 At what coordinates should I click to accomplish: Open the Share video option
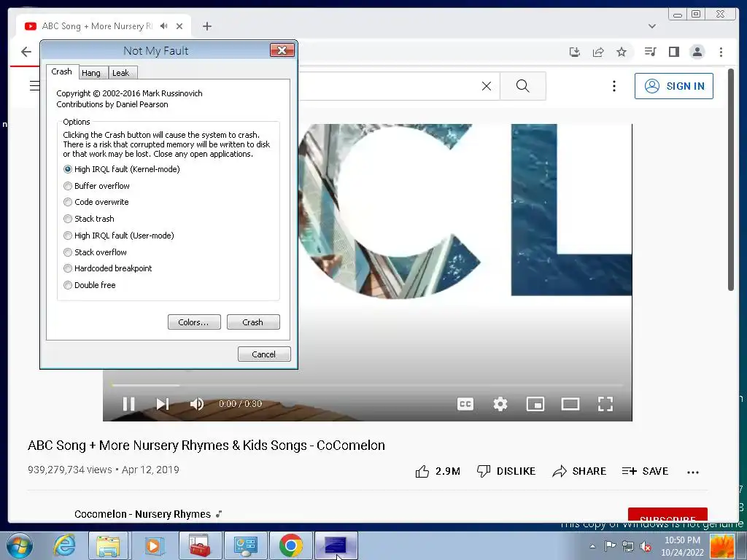(x=578, y=472)
